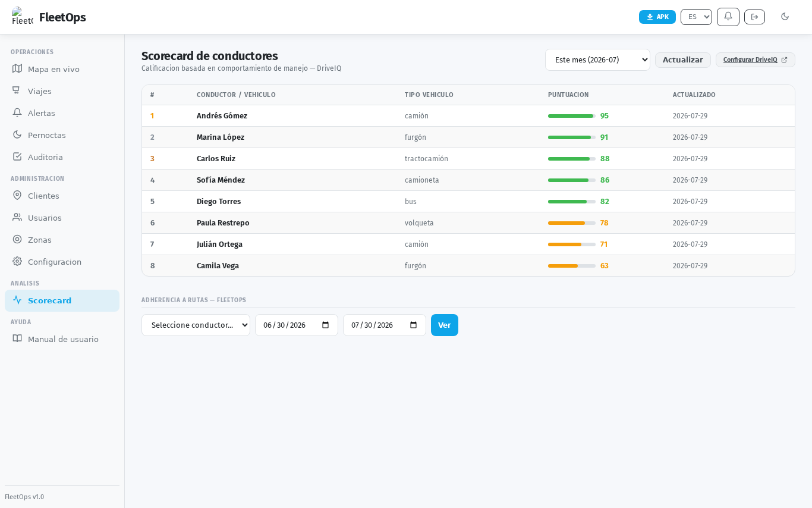Click the people icon beside Usuarios
Viewport: 812px width, 508px height.
point(17,217)
